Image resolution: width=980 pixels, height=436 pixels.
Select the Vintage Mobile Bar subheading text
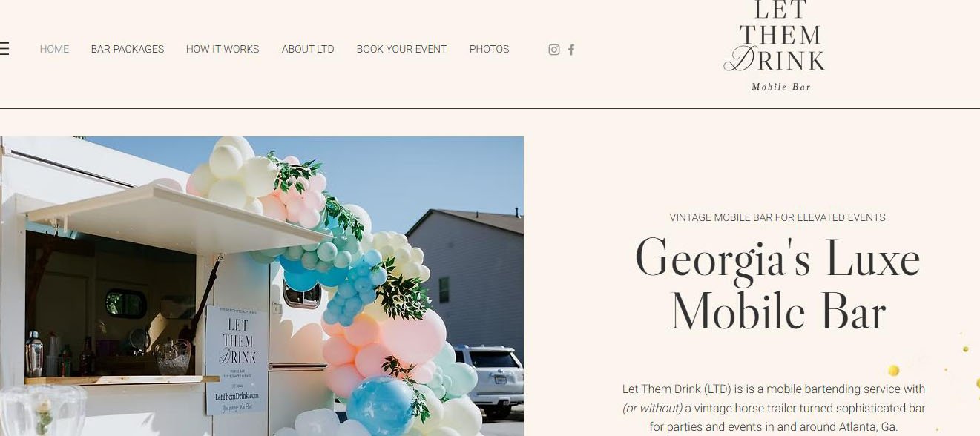click(x=777, y=217)
